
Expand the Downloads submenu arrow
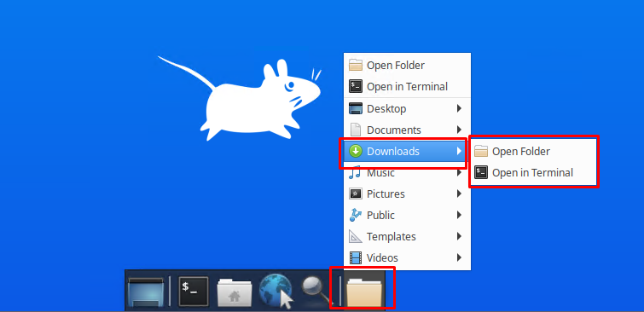click(x=459, y=151)
